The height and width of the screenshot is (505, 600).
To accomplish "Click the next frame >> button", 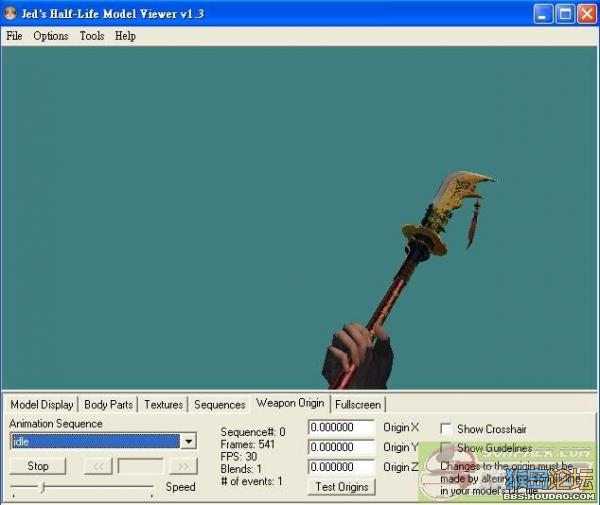I will click(x=183, y=466).
